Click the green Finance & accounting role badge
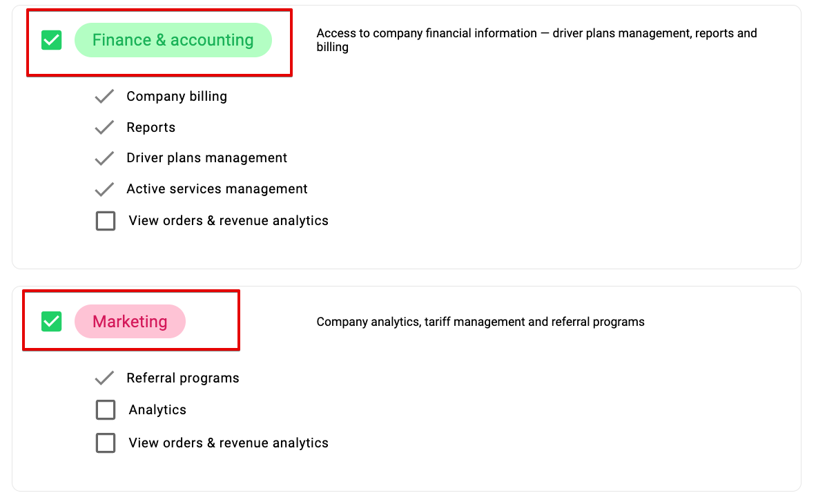 click(173, 40)
